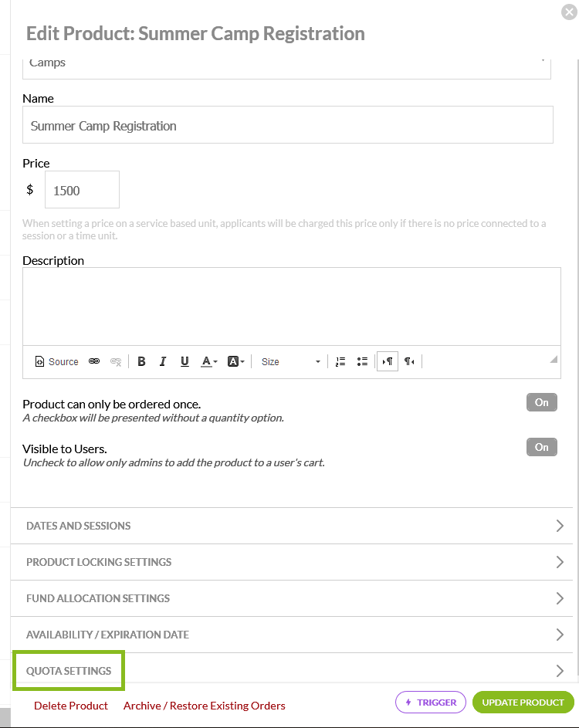The width and height of the screenshot is (579, 728).
Task: Apply bold formatting in description editor
Action: pos(141,361)
